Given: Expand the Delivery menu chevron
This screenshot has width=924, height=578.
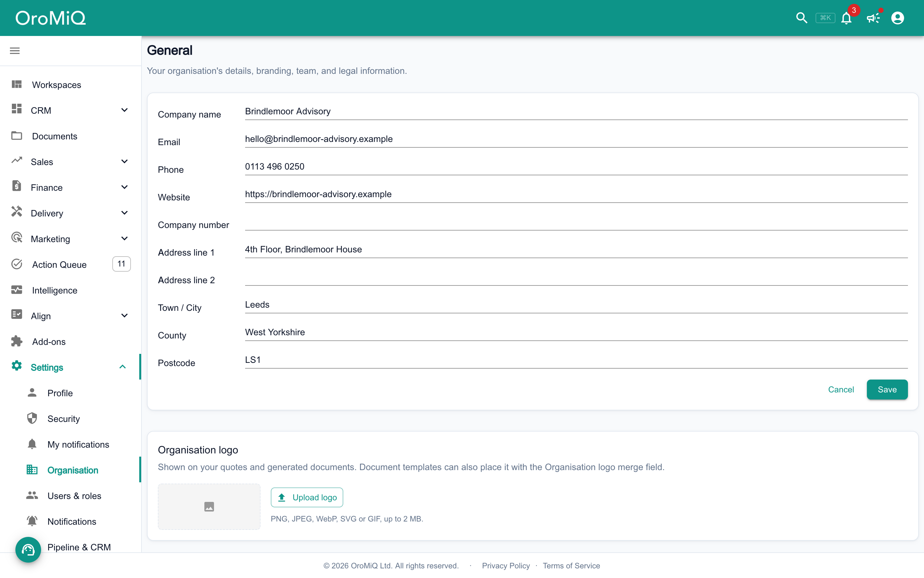Looking at the screenshot, I should click(124, 213).
